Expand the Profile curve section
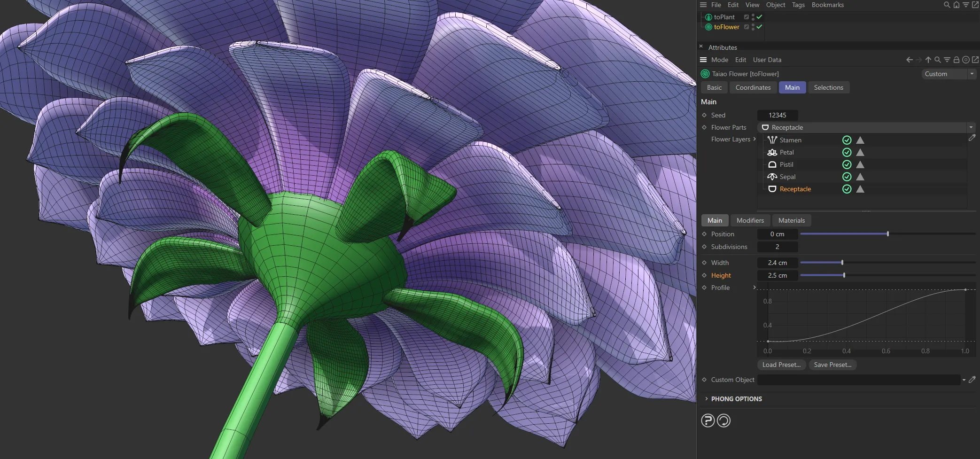This screenshot has height=459, width=980. click(x=754, y=287)
